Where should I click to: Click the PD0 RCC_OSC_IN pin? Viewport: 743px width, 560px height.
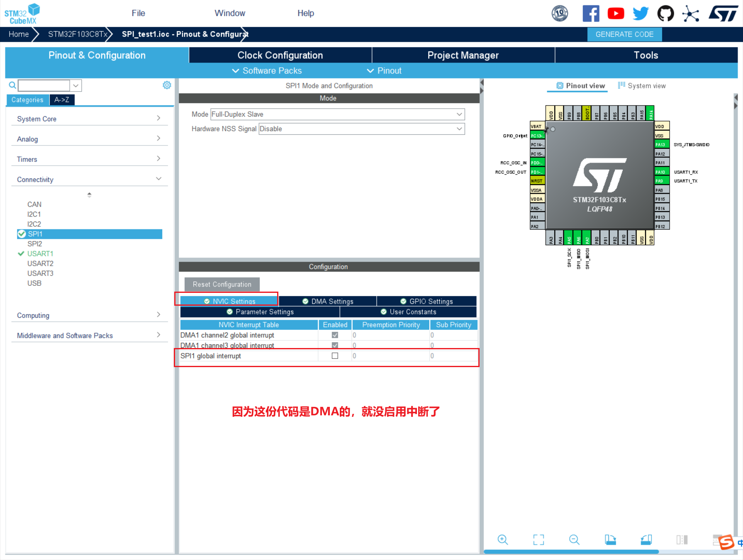538,163
